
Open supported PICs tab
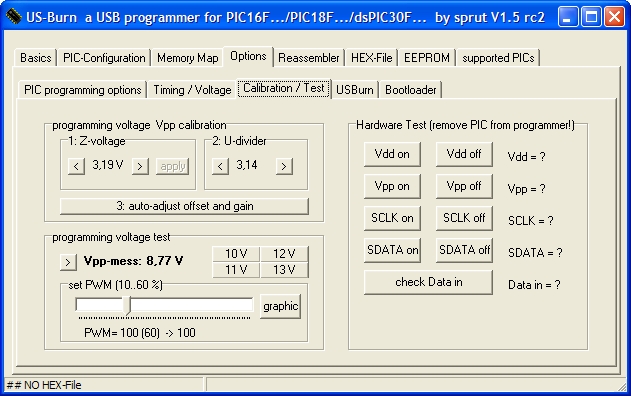click(x=498, y=58)
